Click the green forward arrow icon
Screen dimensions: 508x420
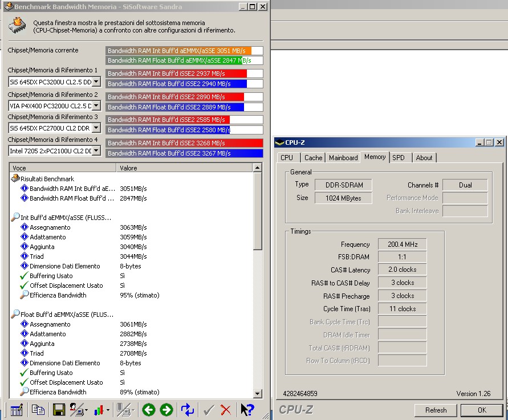[166, 410]
